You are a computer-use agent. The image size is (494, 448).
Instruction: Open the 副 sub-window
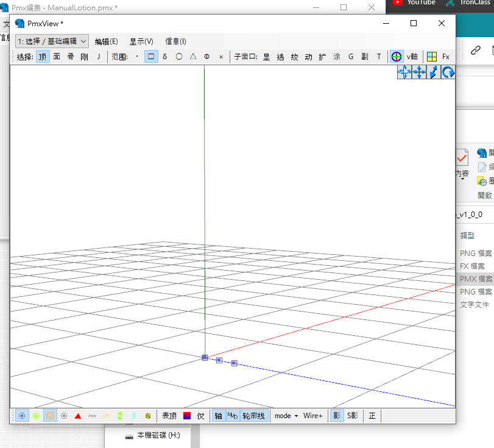pos(365,57)
